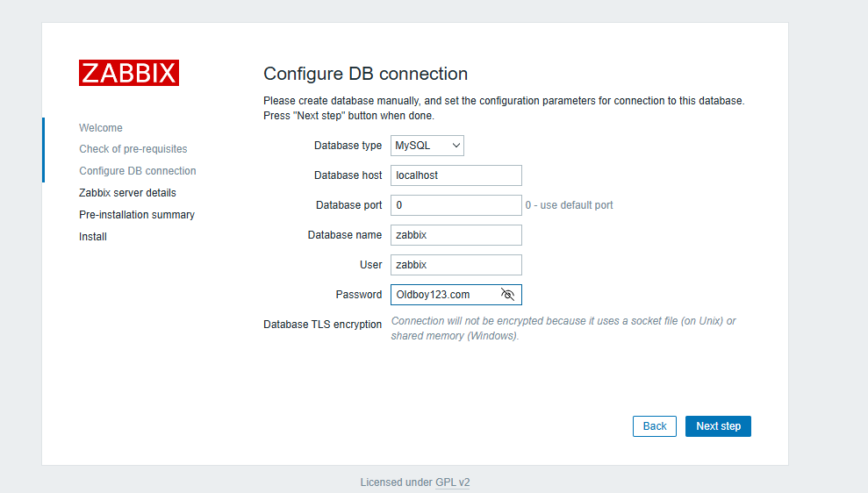Click the Database port label
868x493 pixels.
point(348,205)
